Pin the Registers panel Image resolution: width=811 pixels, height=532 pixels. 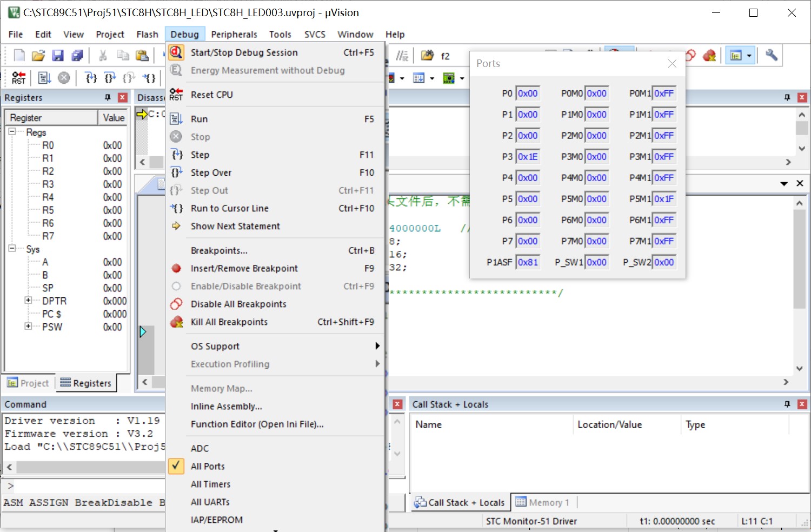click(x=108, y=97)
